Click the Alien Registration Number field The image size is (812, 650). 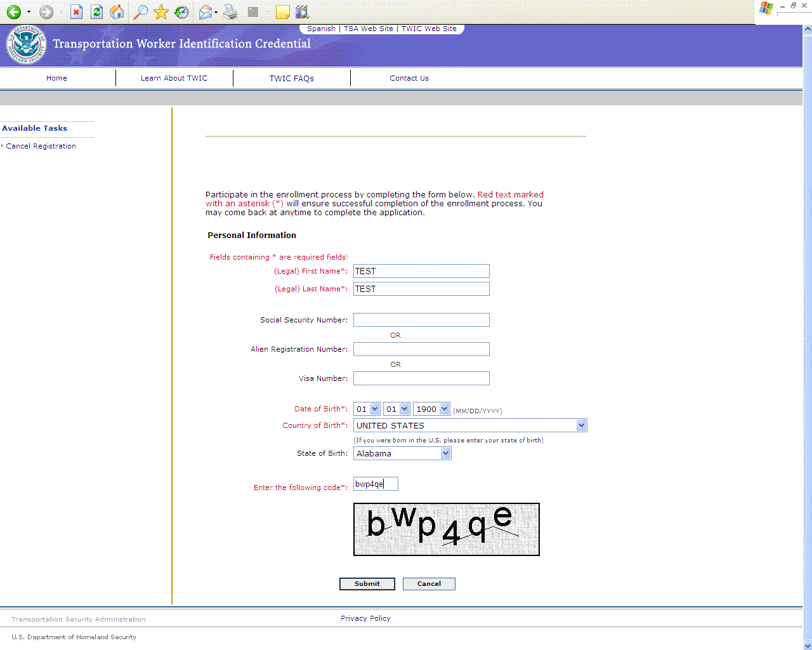[421, 349]
